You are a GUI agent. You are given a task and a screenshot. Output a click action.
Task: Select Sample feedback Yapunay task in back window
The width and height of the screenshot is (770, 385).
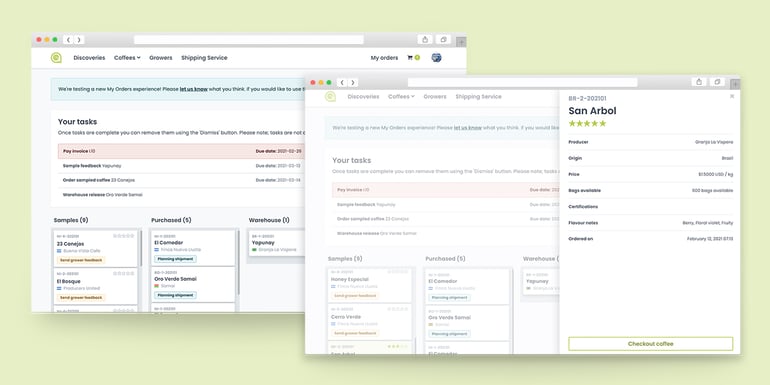point(182,166)
